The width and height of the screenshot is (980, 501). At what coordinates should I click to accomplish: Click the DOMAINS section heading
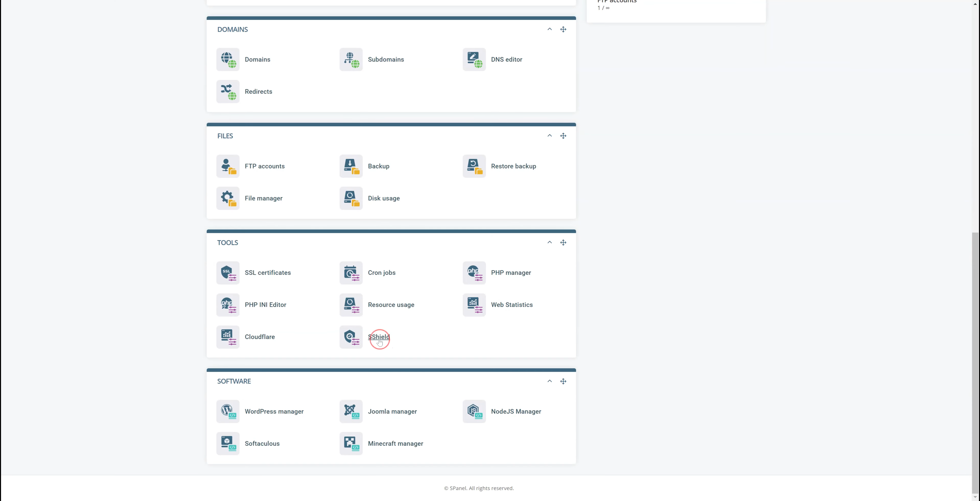pyautogui.click(x=232, y=29)
